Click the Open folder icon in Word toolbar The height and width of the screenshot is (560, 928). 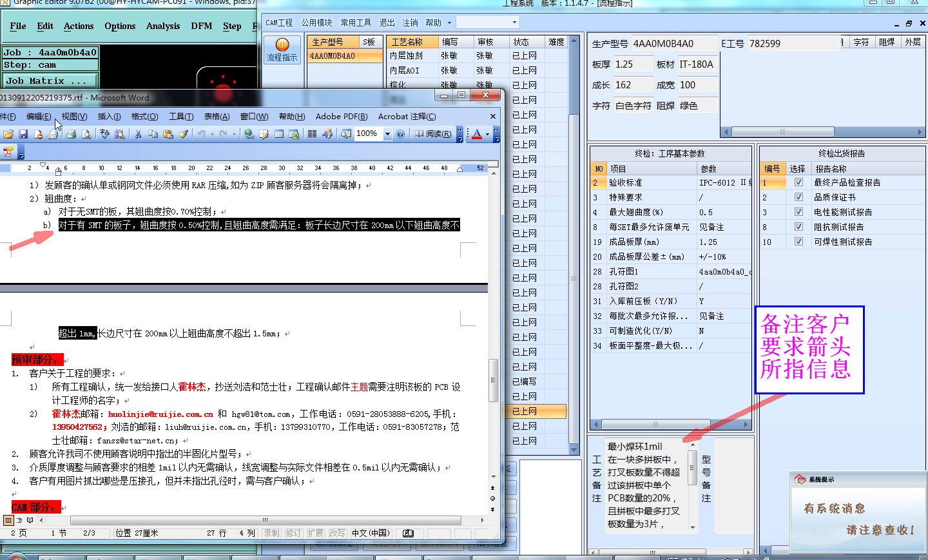tap(8, 134)
